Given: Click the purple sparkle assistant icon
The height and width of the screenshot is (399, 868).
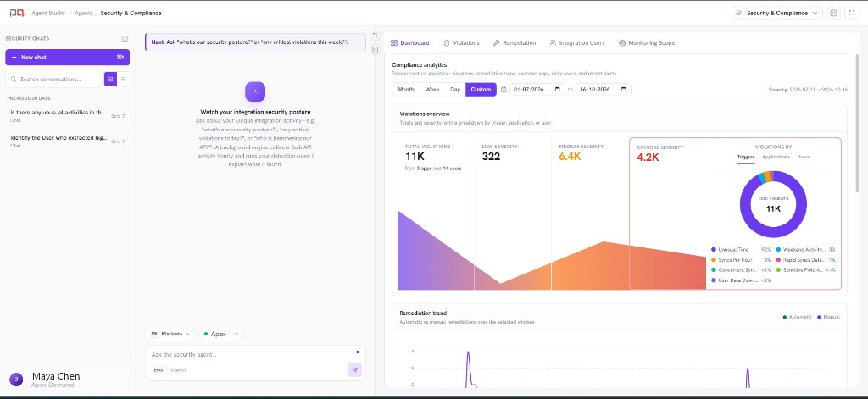Looking at the screenshot, I should click(x=255, y=91).
